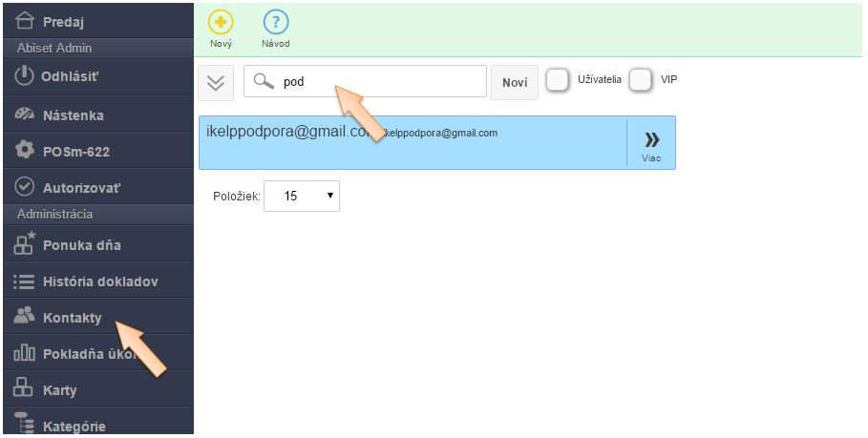
Task: Click the POSm-622 gear icon
Action: click(25, 151)
